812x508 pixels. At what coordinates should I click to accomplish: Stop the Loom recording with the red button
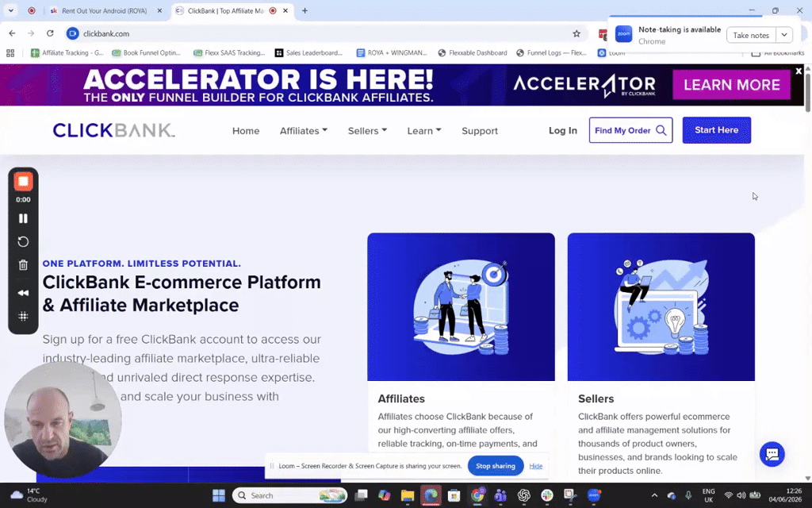point(23,182)
